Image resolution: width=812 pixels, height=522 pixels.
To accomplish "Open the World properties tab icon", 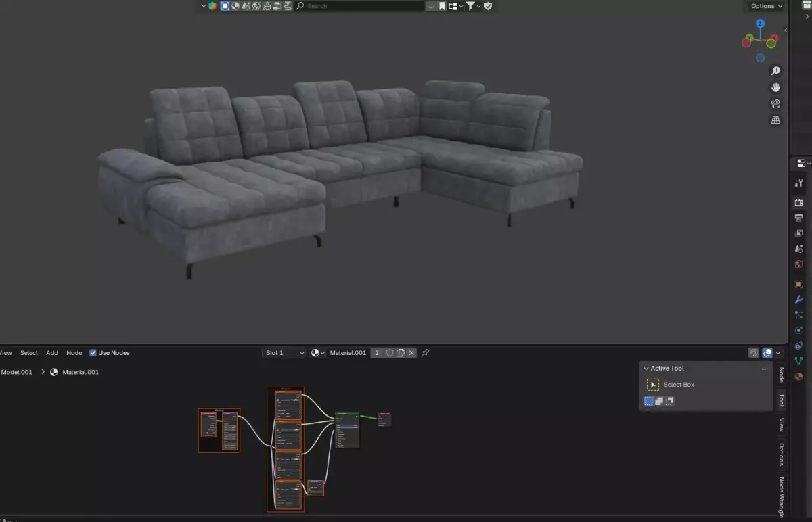I will click(799, 264).
